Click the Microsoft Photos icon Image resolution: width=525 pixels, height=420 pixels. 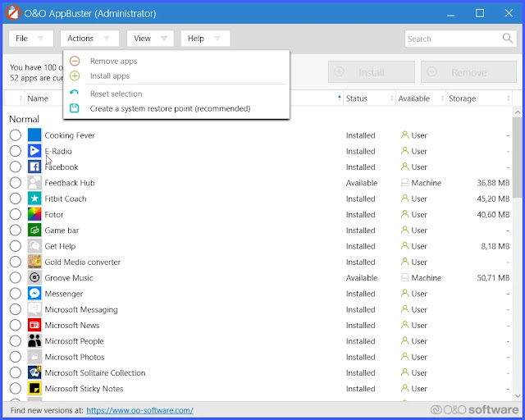point(34,356)
